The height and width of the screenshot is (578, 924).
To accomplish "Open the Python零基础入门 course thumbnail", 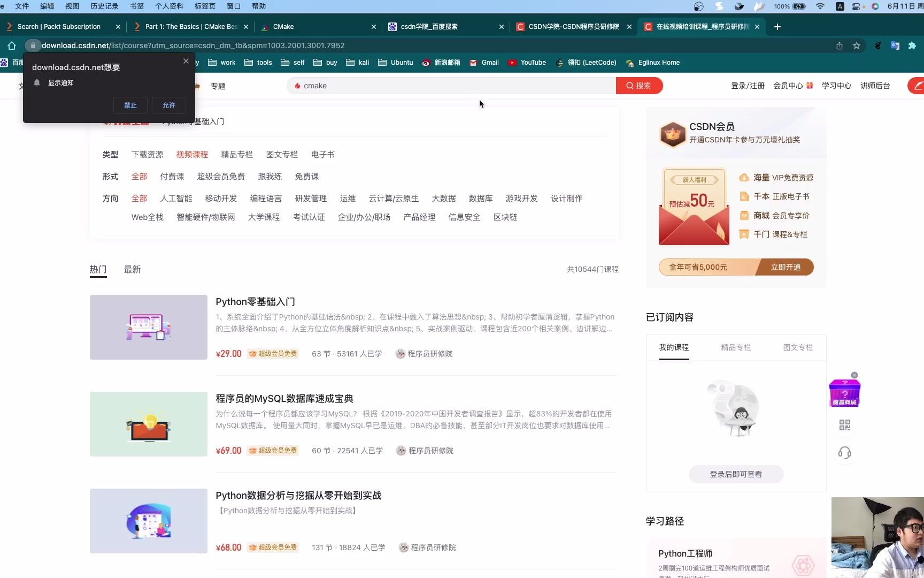I will [149, 327].
